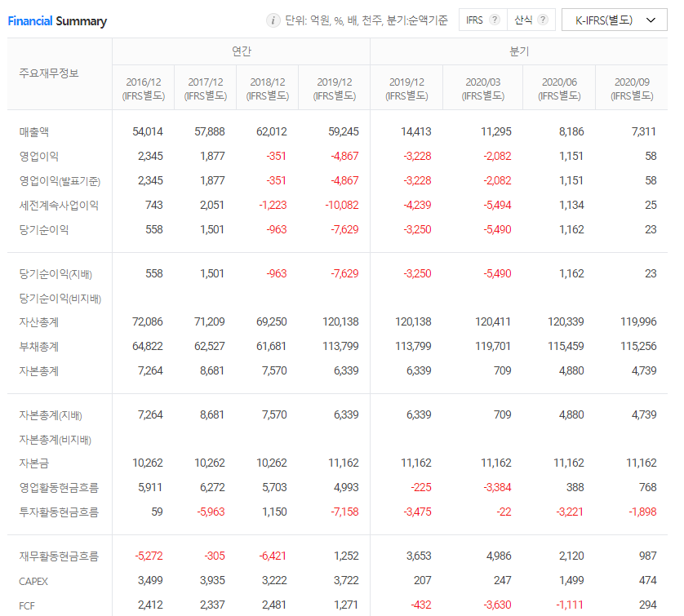Click the 10,262 capital value under 2016/12
The height and width of the screenshot is (616, 684).
tap(148, 463)
